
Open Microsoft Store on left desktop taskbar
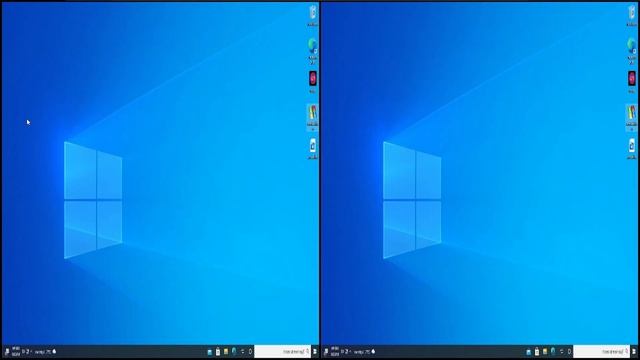[218, 351]
